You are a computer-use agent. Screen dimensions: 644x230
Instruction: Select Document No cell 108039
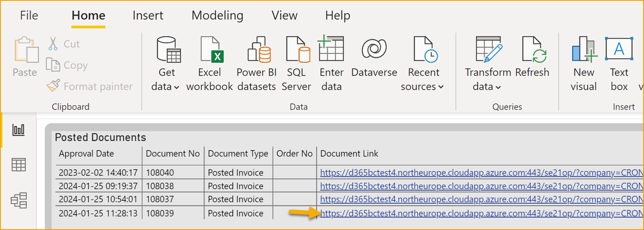coord(160,213)
